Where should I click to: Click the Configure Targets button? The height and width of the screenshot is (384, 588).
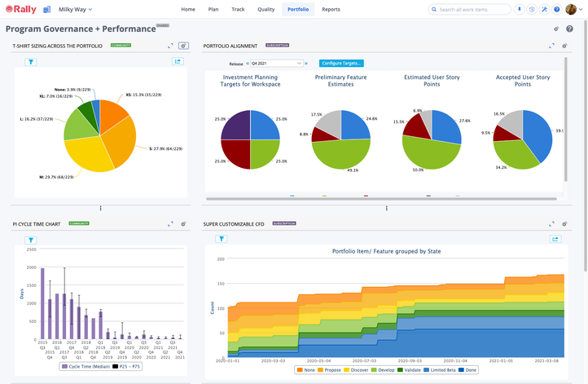(x=341, y=63)
